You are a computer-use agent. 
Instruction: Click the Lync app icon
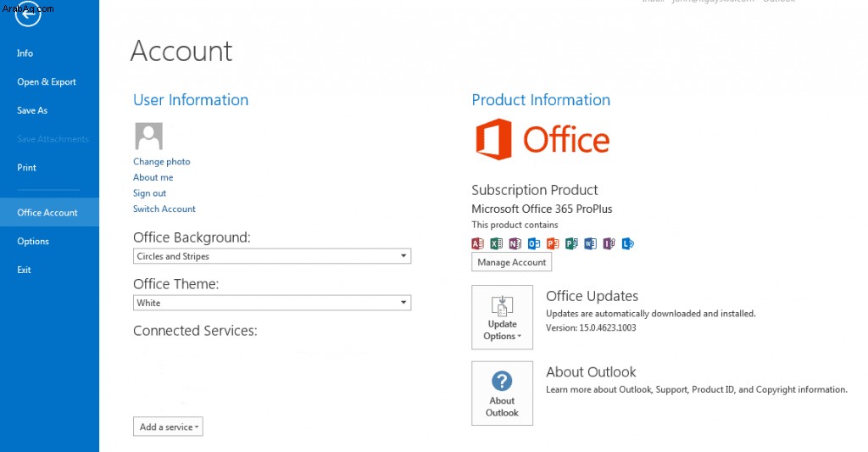click(628, 243)
